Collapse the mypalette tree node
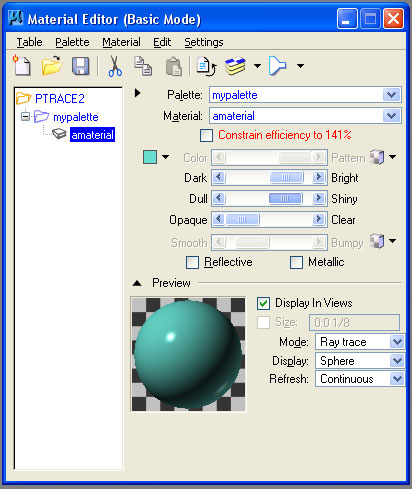This screenshot has height=489, width=412. click(25, 117)
